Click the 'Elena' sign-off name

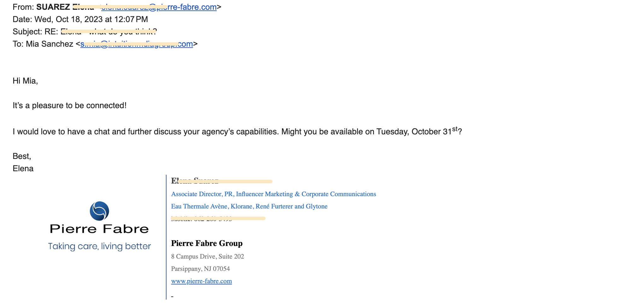click(x=23, y=169)
